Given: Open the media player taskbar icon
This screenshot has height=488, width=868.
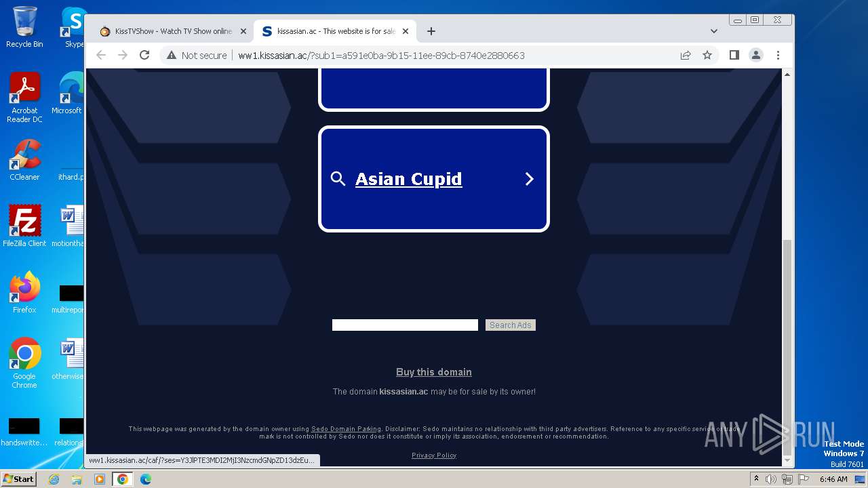Looking at the screenshot, I should 100,479.
